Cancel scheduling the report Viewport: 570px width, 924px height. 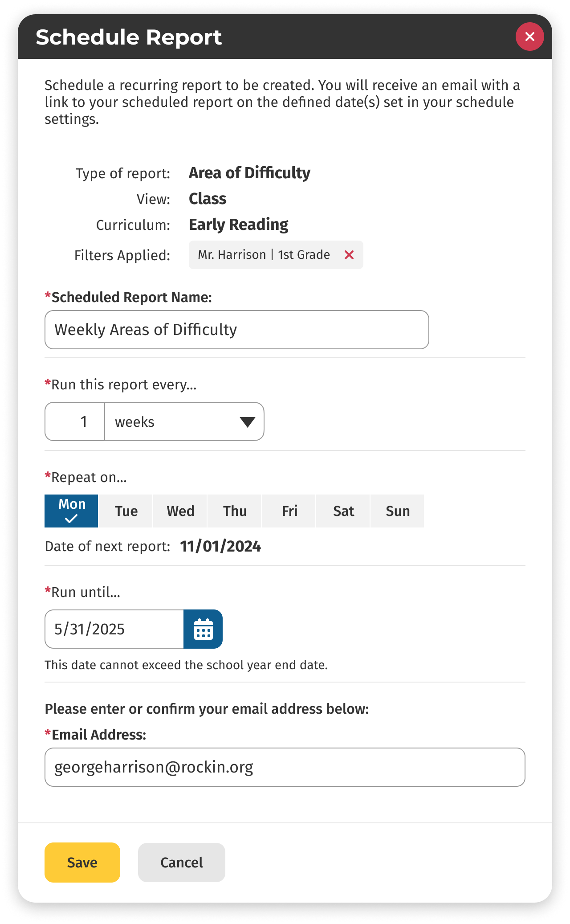[182, 863]
